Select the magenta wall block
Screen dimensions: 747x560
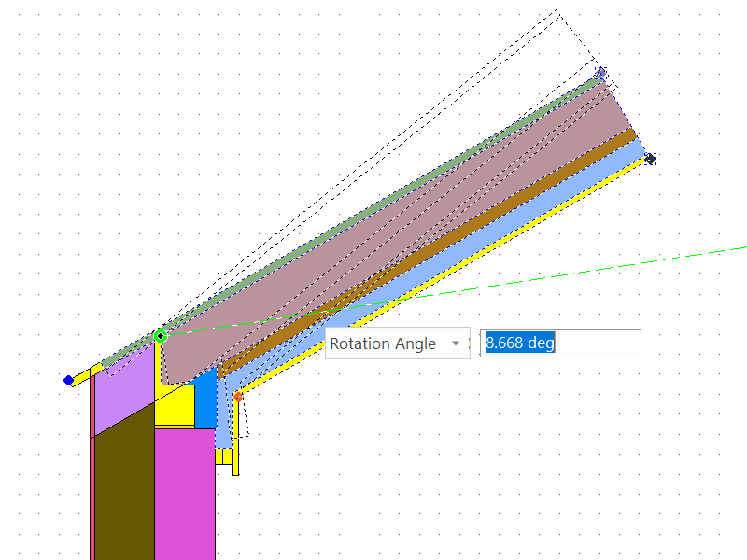coord(185,494)
